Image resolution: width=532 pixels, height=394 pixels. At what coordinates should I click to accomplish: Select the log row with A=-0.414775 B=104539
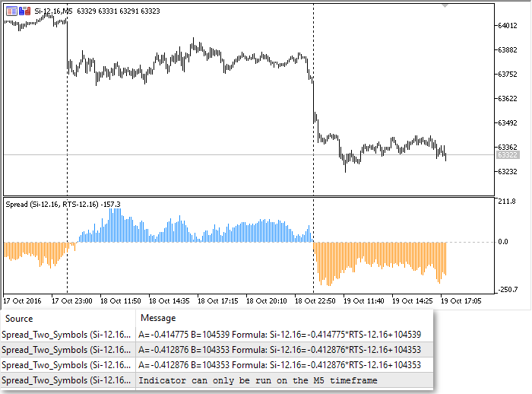217,335
